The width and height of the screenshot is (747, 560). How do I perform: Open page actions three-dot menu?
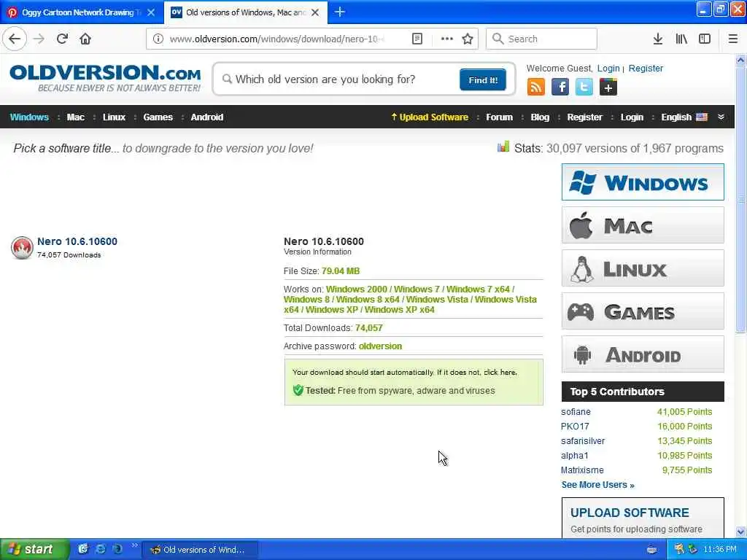click(447, 39)
